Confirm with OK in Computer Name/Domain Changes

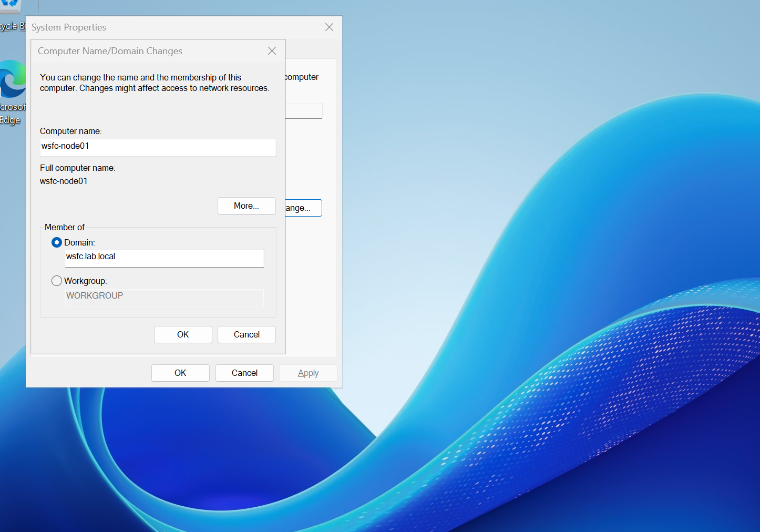pyautogui.click(x=183, y=334)
